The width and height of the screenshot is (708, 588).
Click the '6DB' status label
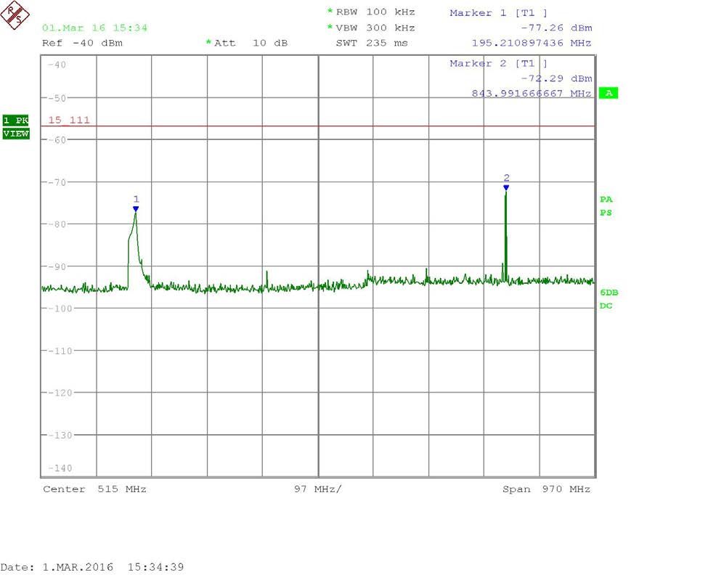(x=609, y=293)
